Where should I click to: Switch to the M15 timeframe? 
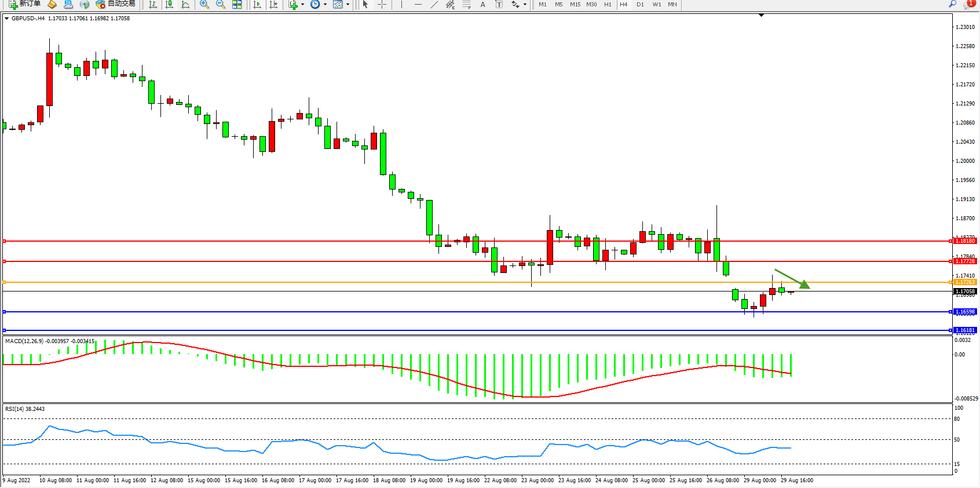tap(575, 5)
